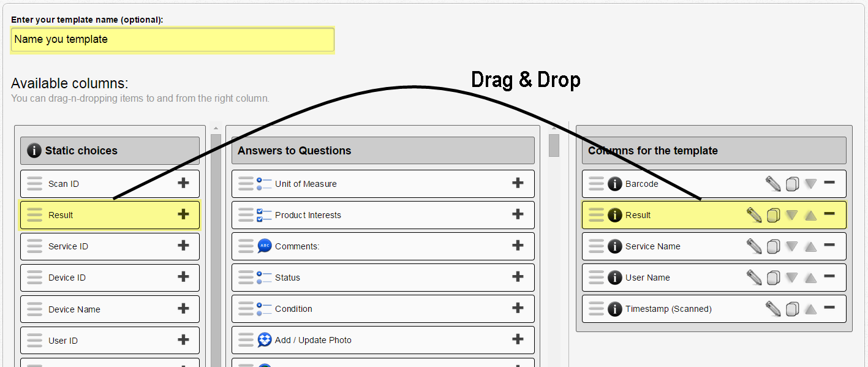The image size is (868, 367).
Task: Add the User ID column with plus
Action: tap(183, 339)
